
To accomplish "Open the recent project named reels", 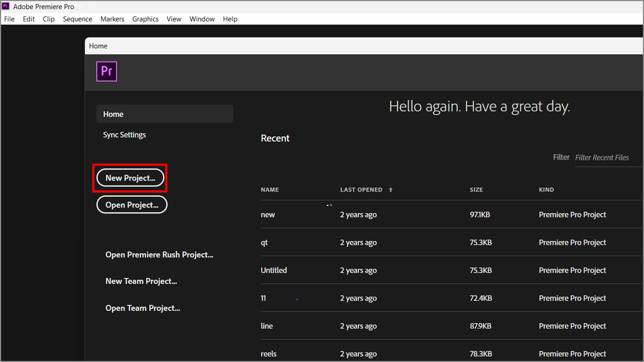I will (269, 354).
